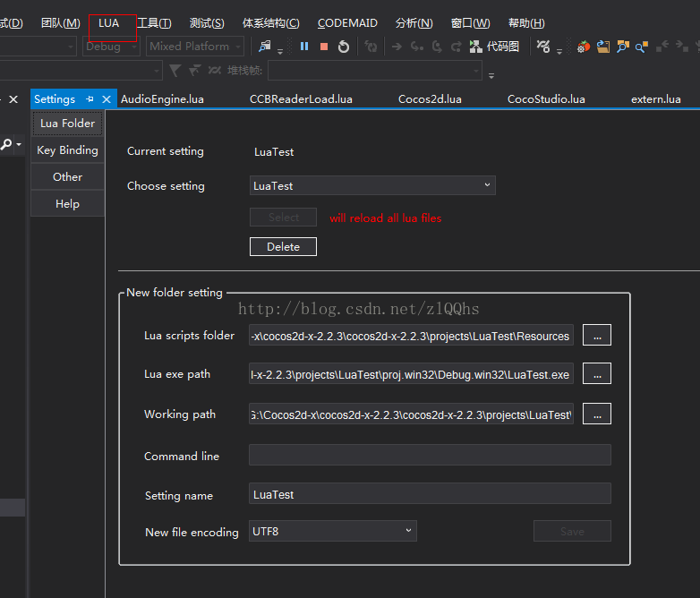Close the left side panel
700x598 pixels.
13,99
